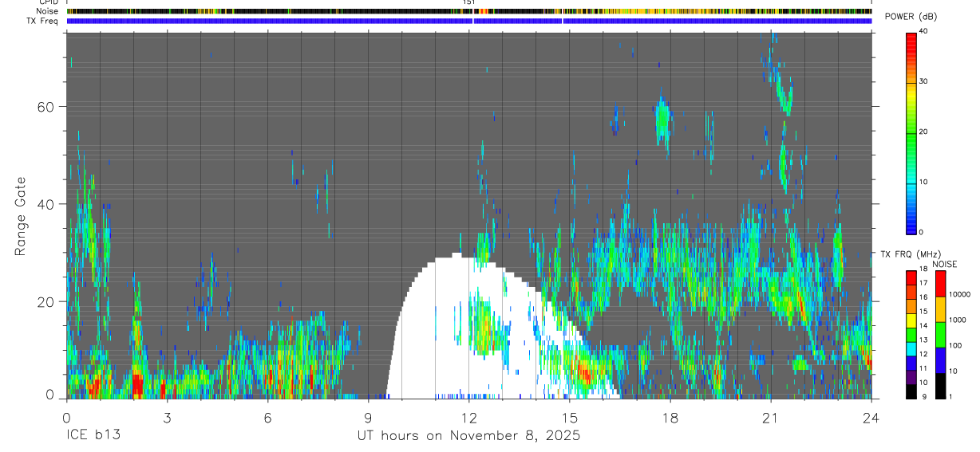Image resolution: width=980 pixels, height=452 pixels.
Task: Pick the black swatch in NOISE legend
Action: [x=939, y=386]
